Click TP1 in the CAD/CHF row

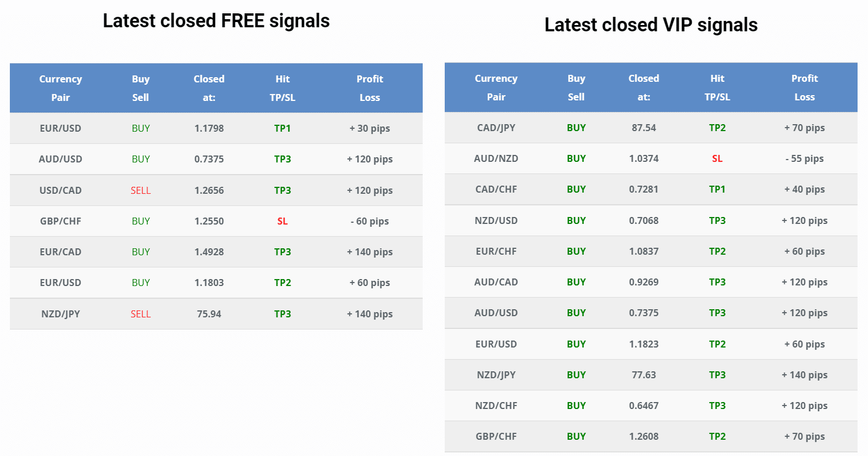pos(717,189)
